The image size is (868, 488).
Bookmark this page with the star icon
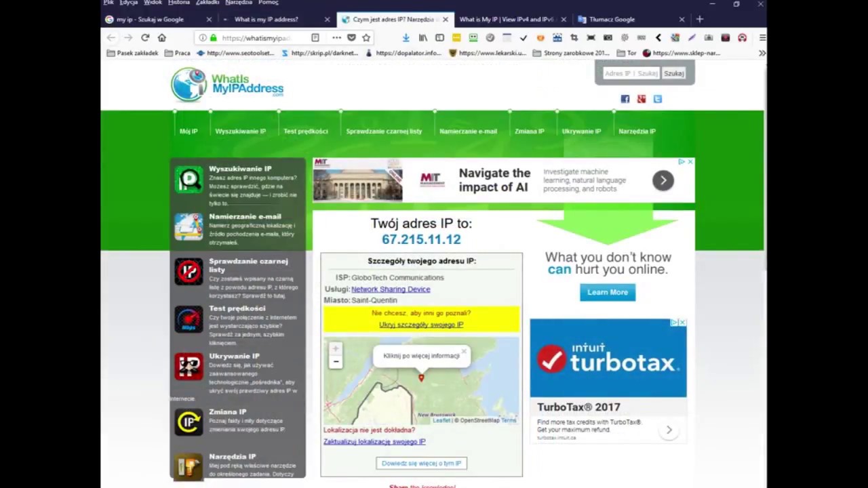(x=366, y=38)
